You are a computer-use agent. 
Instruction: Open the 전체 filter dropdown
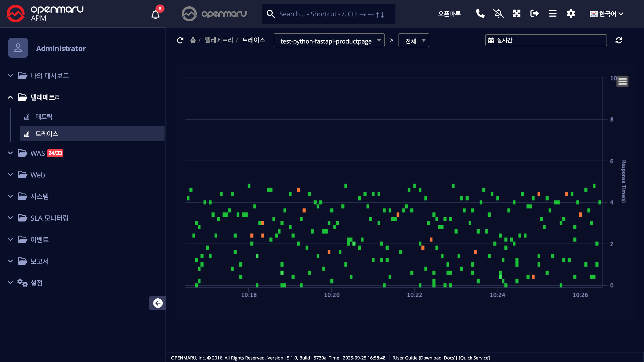(x=414, y=40)
